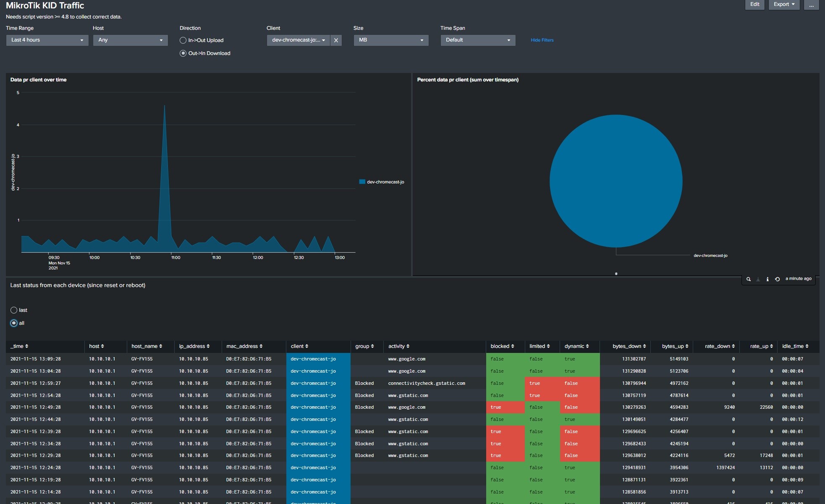Click the Hide Filters link

click(x=542, y=40)
